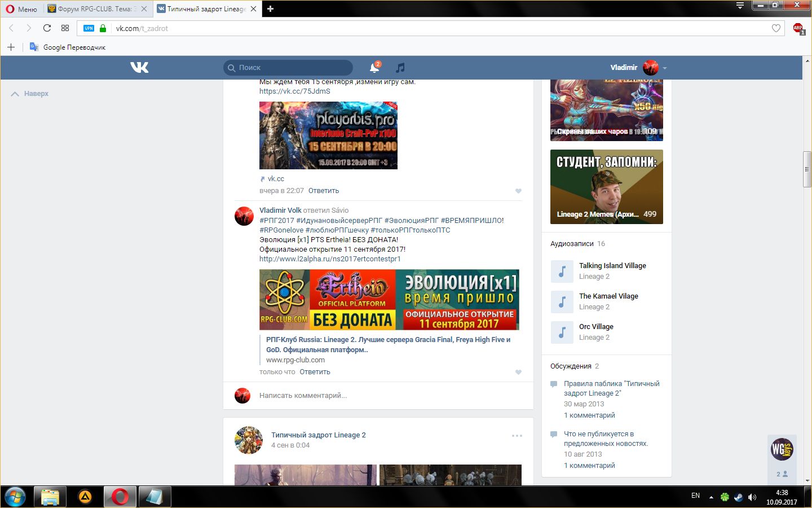The width and height of the screenshot is (812, 508).
Task: Click the VK search field
Action: click(x=288, y=68)
